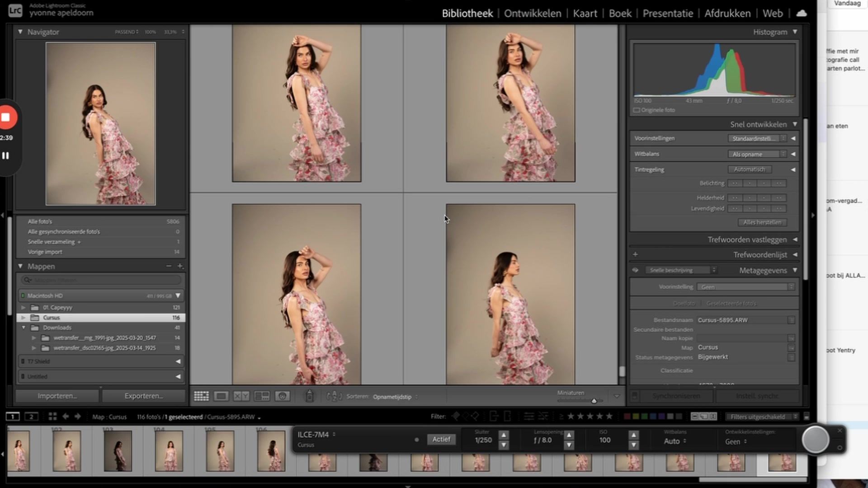The width and height of the screenshot is (868, 488).
Task: Open the Ontwikkelen module
Action: (533, 14)
